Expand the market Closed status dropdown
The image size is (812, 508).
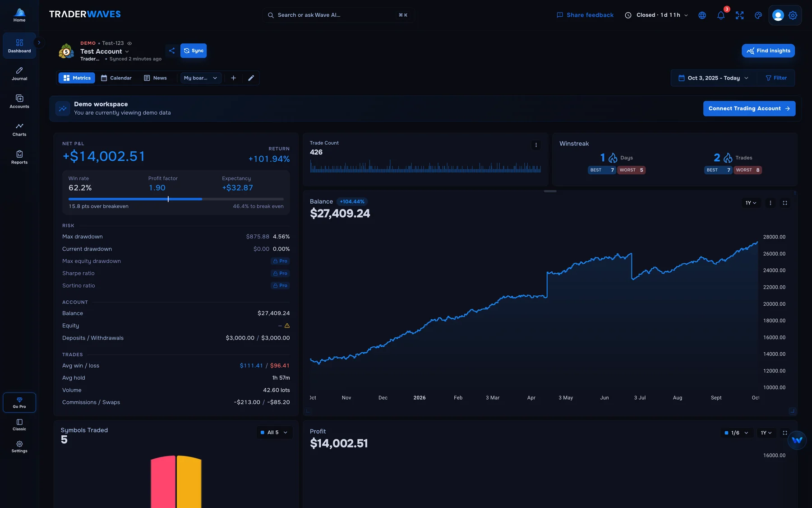pyautogui.click(x=657, y=15)
